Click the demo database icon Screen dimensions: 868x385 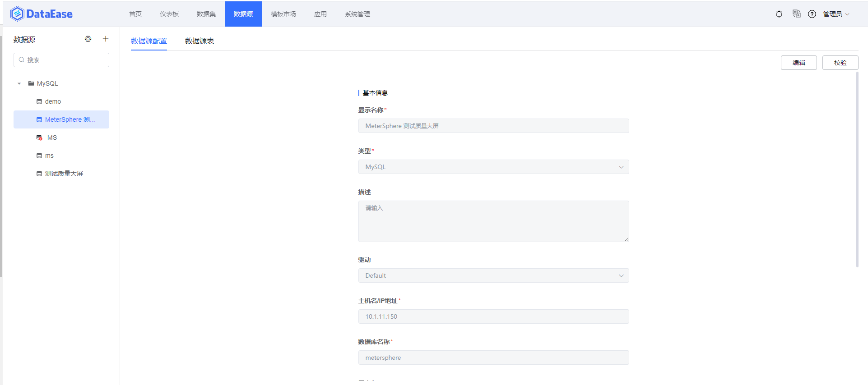click(x=39, y=101)
